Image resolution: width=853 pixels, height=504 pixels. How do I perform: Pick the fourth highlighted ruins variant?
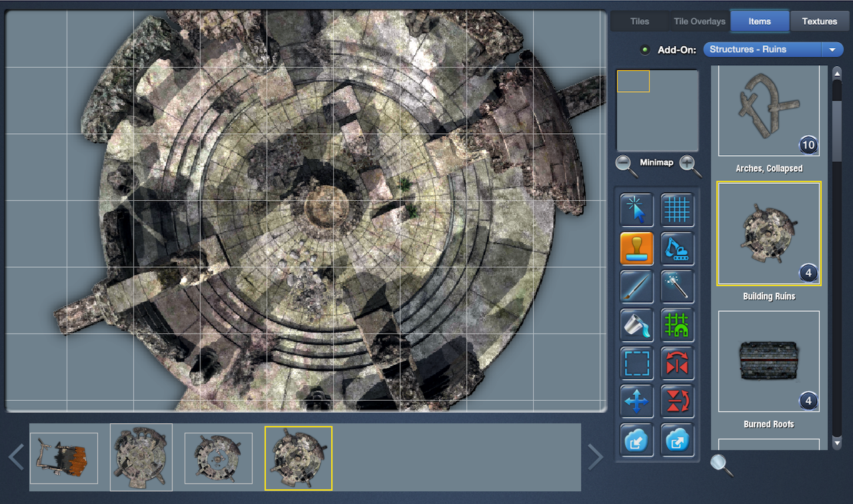[299, 458]
